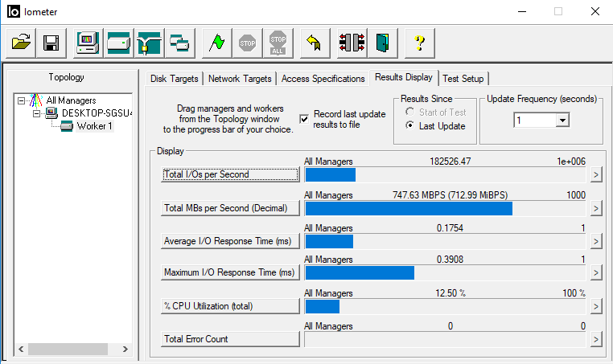The height and width of the screenshot is (364, 613).
Task: Open arrow next to Total Error Count bar
Action: [x=596, y=339]
